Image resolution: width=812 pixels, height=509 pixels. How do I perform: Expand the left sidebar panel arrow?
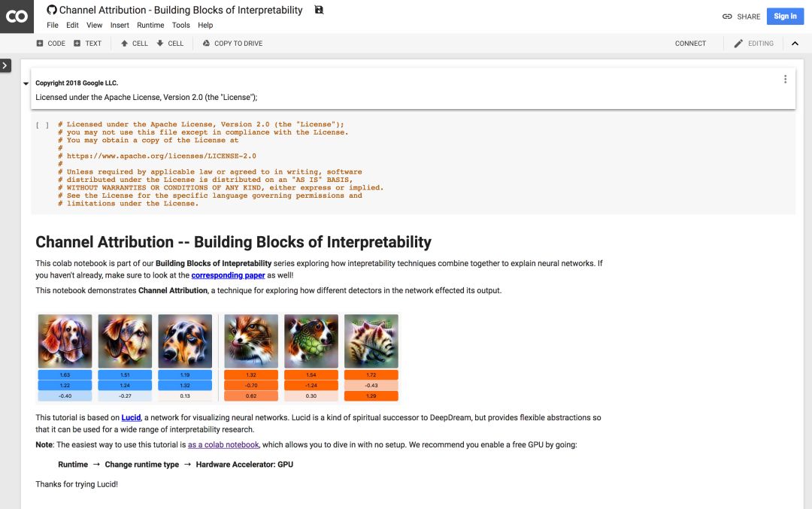(5, 66)
